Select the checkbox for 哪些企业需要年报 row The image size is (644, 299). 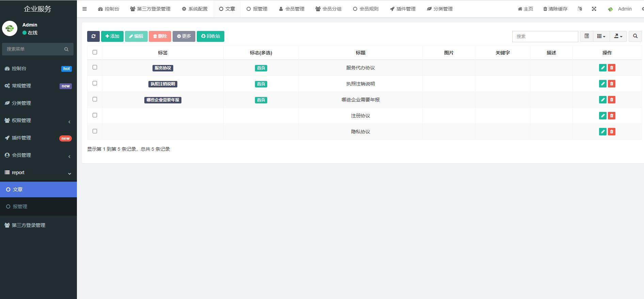point(95,99)
